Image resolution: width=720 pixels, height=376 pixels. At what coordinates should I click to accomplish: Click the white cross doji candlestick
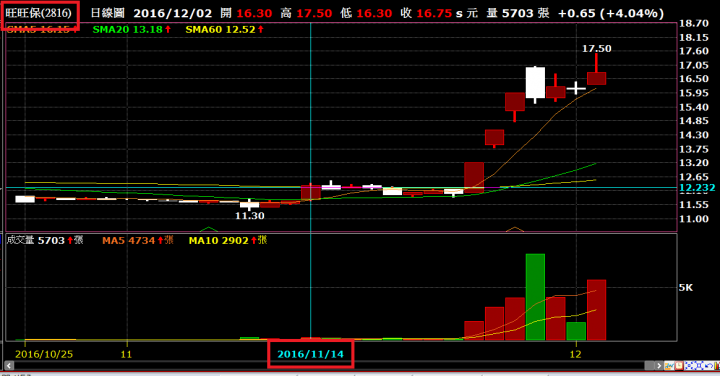click(576, 88)
